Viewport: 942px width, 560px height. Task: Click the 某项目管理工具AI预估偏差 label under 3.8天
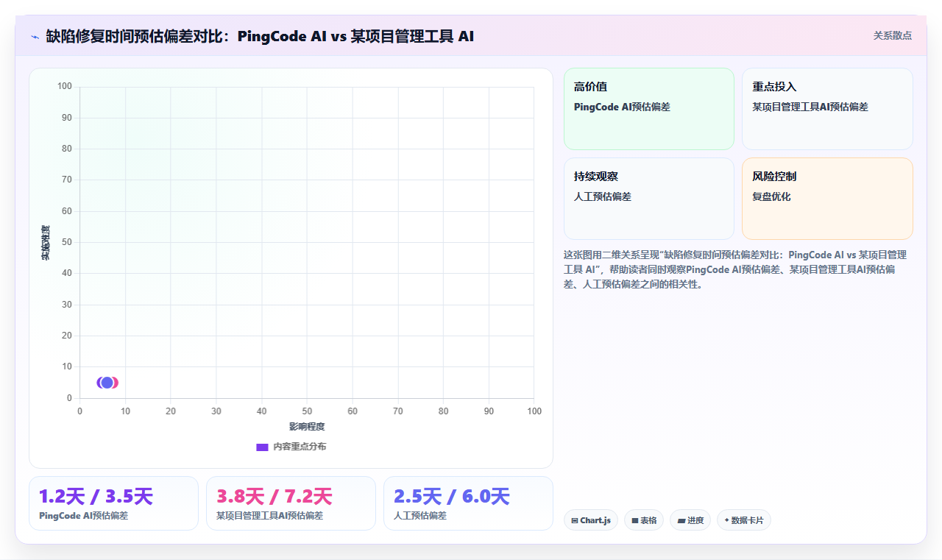(x=269, y=516)
